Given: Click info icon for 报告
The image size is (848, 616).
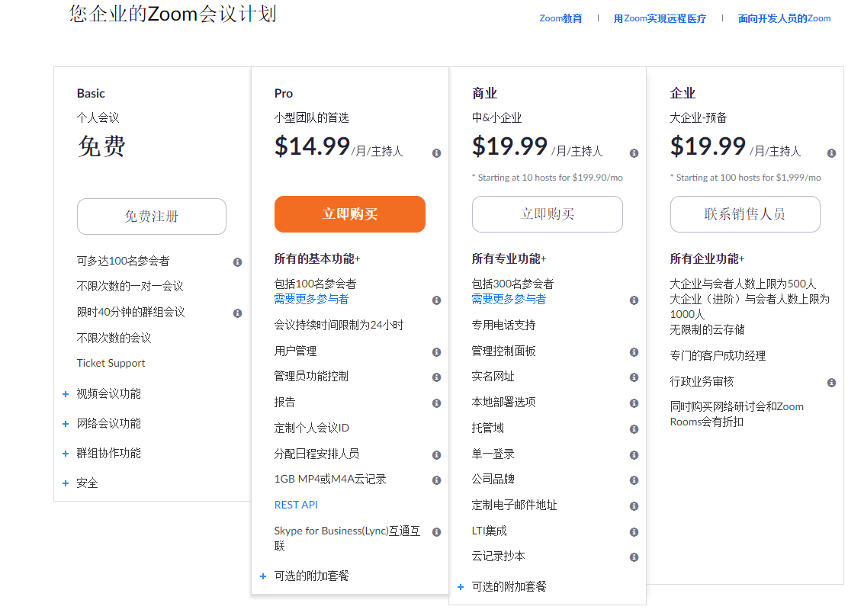Looking at the screenshot, I should tap(436, 403).
